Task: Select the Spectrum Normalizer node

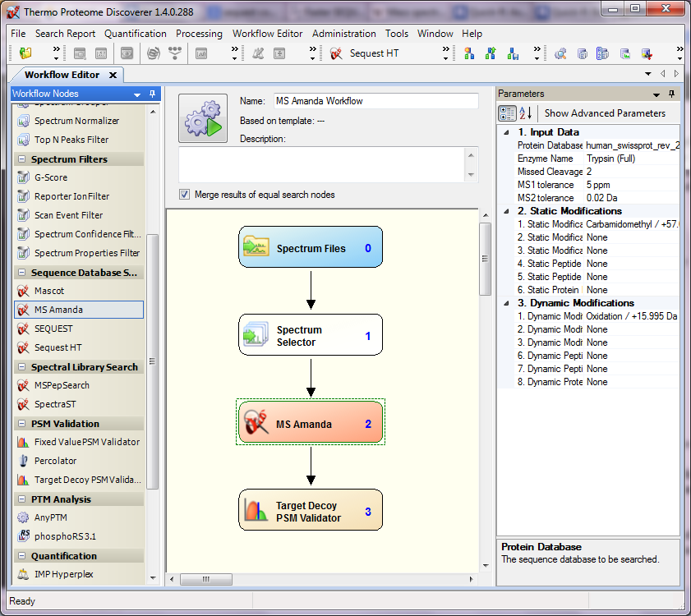Action: [x=76, y=121]
